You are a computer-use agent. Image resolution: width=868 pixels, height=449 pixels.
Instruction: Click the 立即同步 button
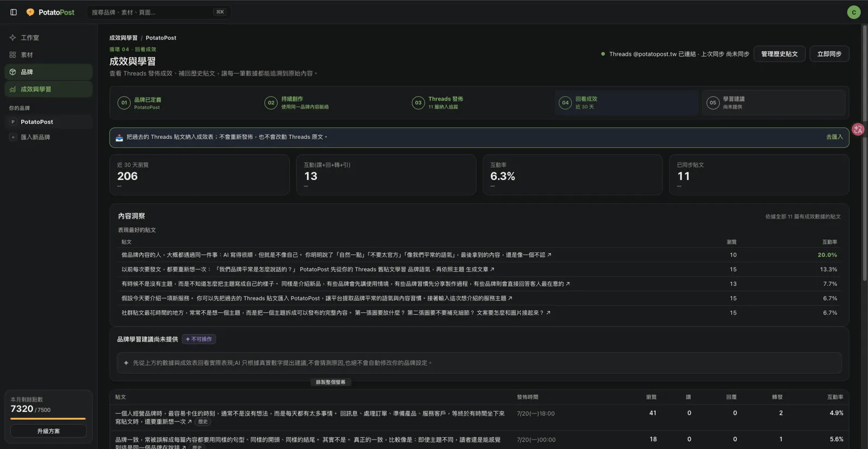tap(829, 54)
